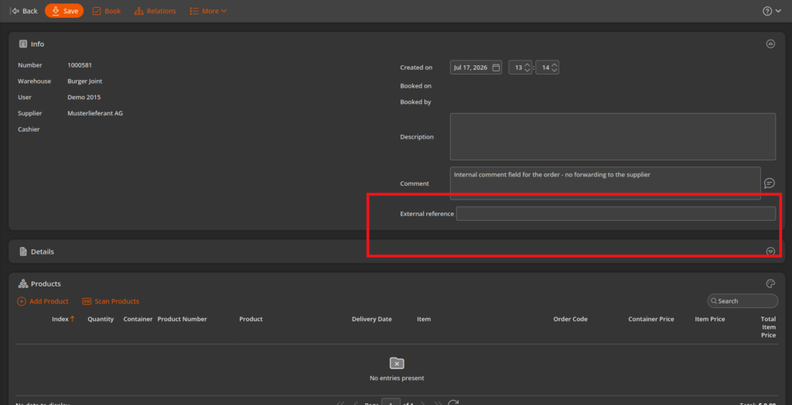Viewport: 792px width, 405px height.
Task: Click into the Comment text area
Action: (605, 183)
